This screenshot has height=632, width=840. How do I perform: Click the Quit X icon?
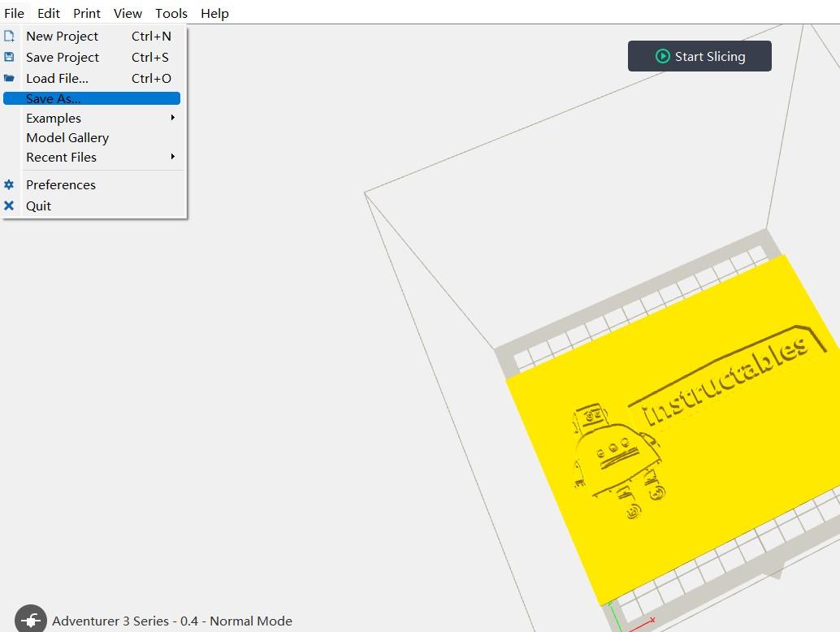tap(9, 206)
